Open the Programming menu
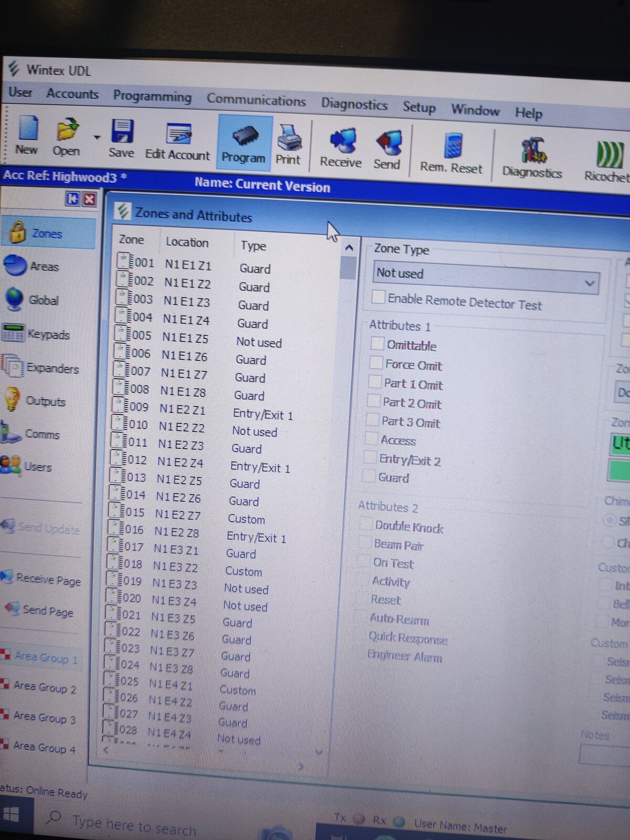630x840 pixels. [152, 97]
